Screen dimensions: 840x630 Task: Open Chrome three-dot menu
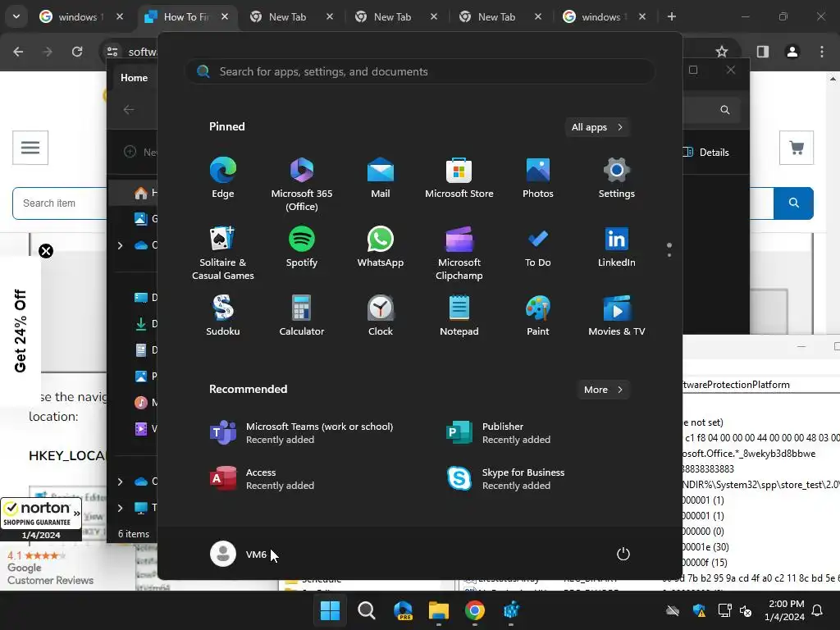[x=822, y=52]
